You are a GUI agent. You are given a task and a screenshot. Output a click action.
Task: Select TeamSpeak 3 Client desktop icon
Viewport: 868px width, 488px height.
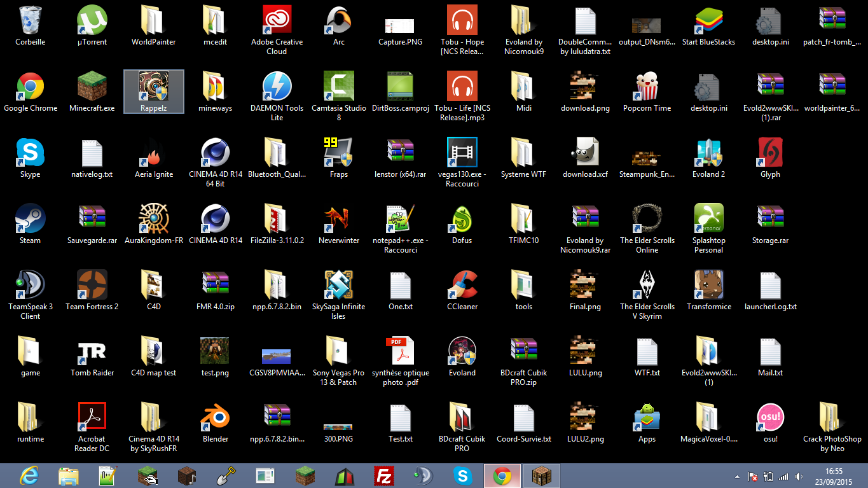(30, 295)
